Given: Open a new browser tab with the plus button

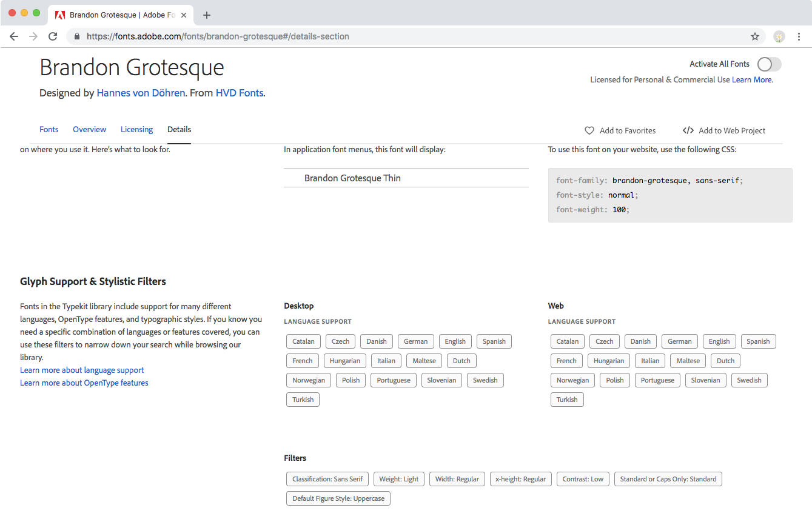Looking at the screenshot, I should point(207,15).
